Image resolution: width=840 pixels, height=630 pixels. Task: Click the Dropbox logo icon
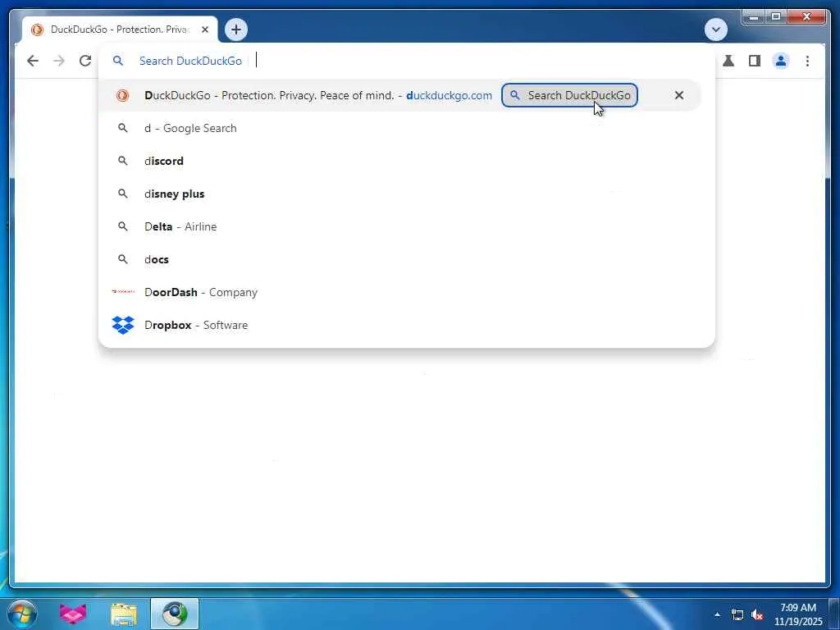coord(123,325)
